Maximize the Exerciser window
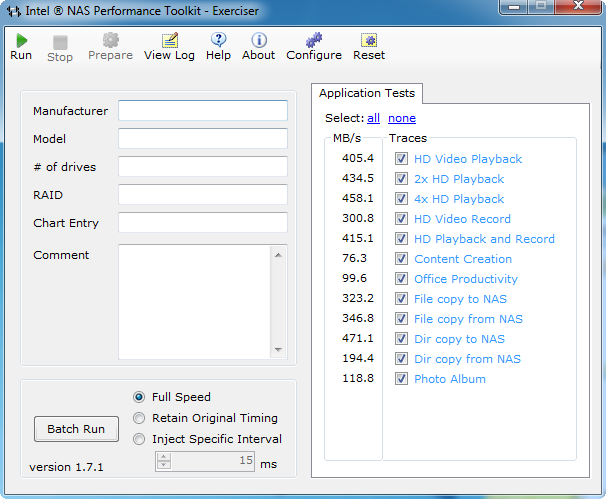 pos(541,7)
